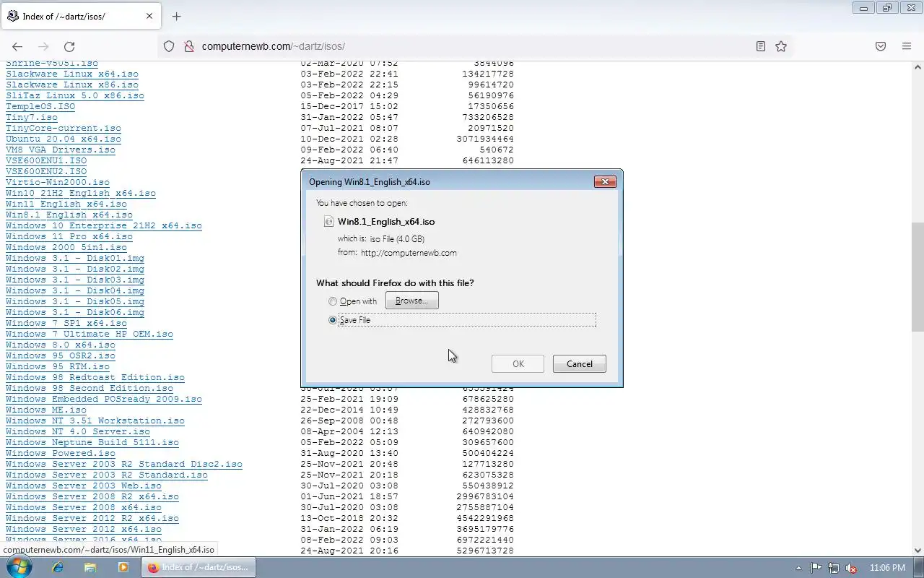Viewport: 924px width, 578px height.
Task: Click the muted volume tray icon
Action: tap(852, 568)
